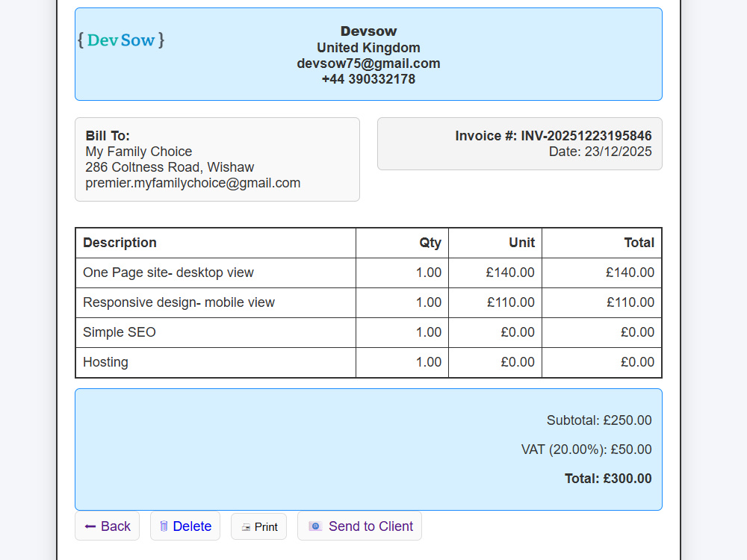Click premier.myfamilychoice@gmail.com email
747x560 pixels.
pos(193,183)
